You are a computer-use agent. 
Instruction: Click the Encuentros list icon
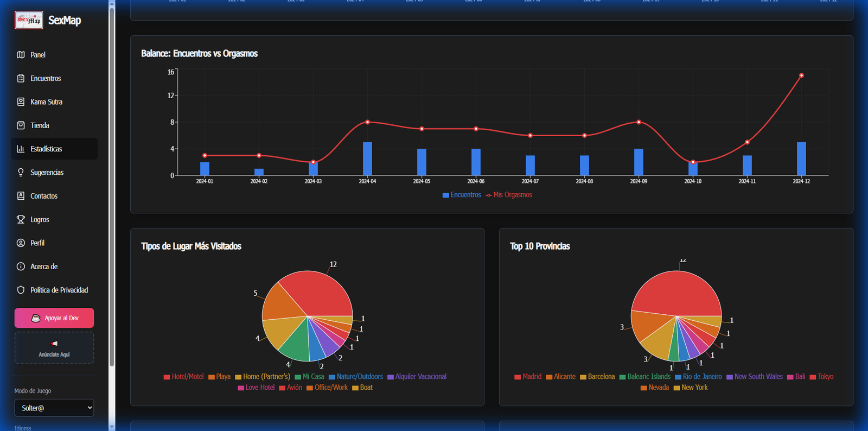21,78
